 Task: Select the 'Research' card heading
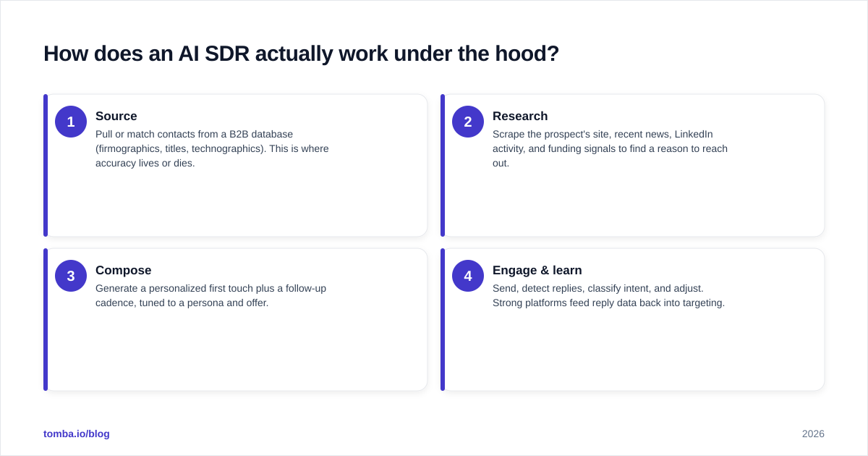pyautogui.click(x=520, y=116)
